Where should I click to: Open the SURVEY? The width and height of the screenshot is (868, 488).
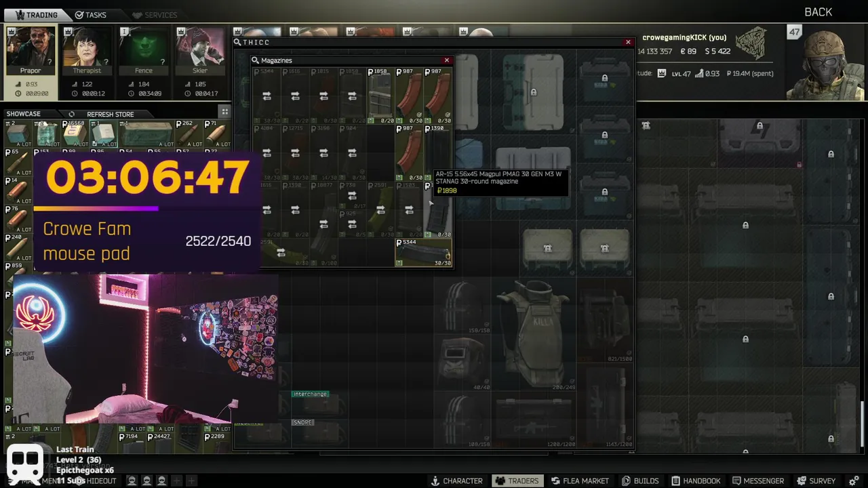(x=816, y=481)
